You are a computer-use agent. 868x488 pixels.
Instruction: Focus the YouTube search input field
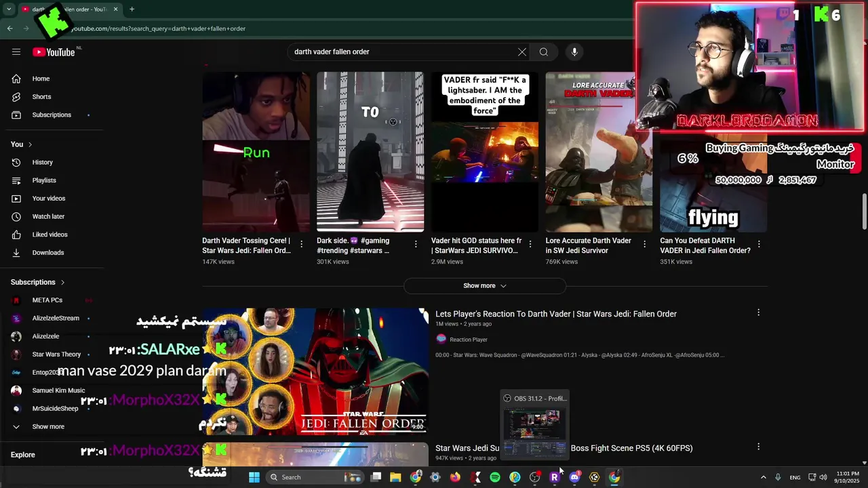403,52
